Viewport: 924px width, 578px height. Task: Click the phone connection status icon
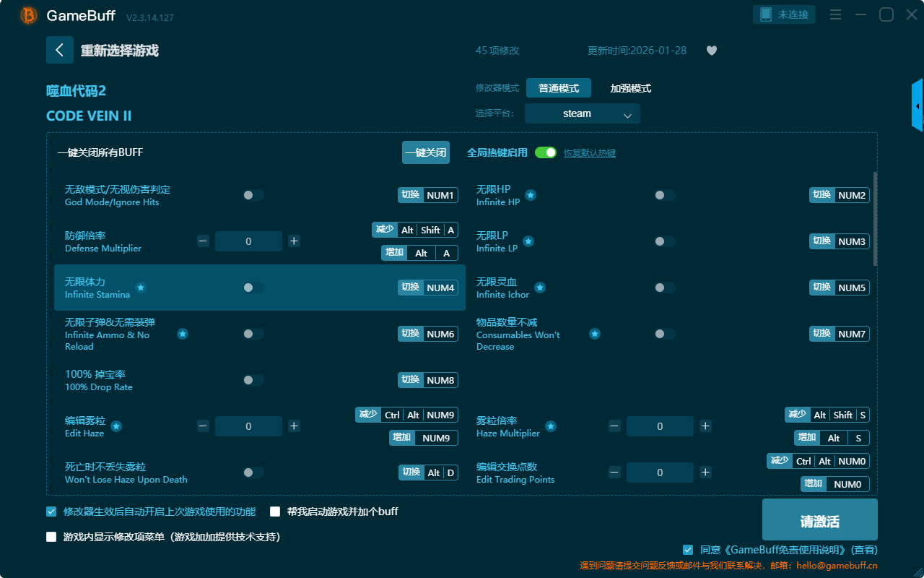click(765, 14)
